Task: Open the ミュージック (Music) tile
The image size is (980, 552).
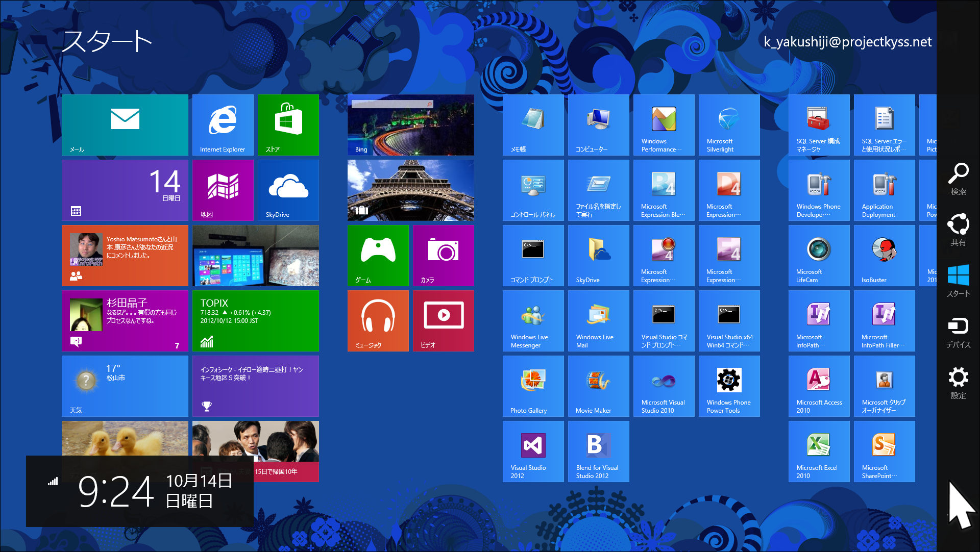Action: click(x=378, y=321)
